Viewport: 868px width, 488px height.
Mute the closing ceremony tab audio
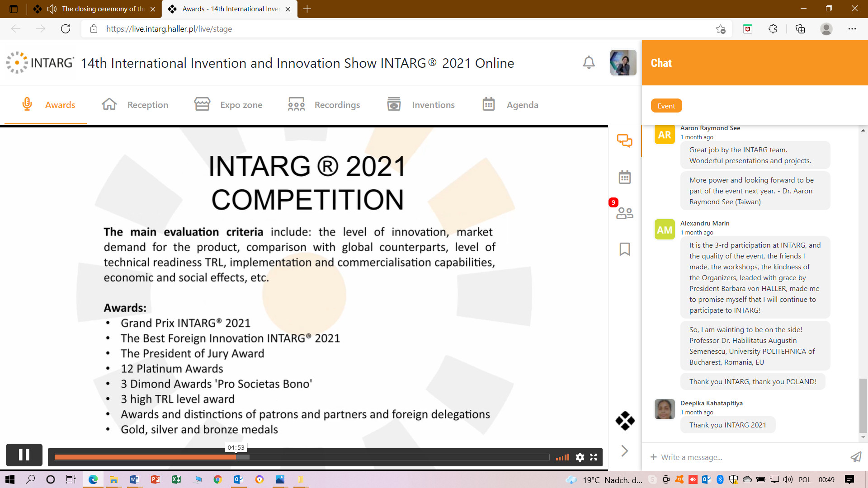click(x=52, y=9)
